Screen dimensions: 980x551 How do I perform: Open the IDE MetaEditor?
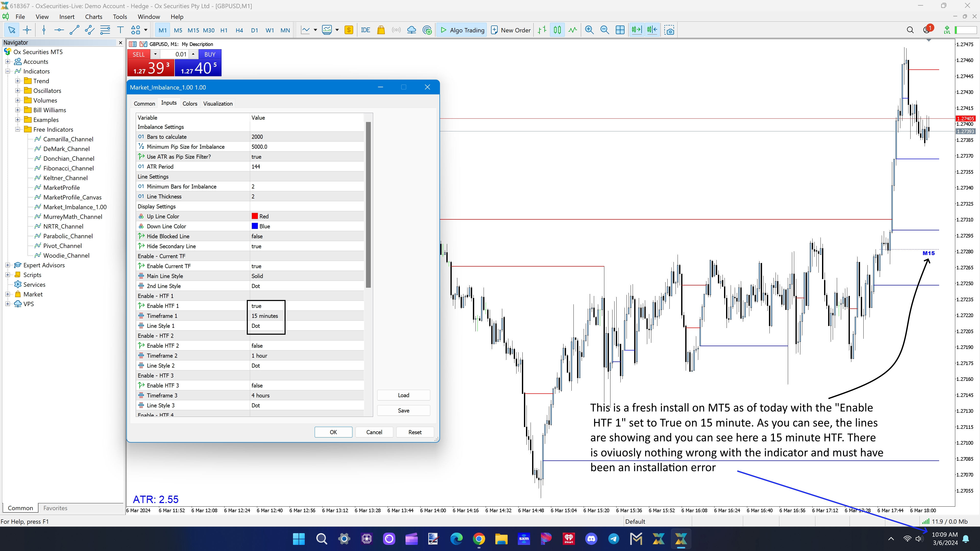coord(365,30)
